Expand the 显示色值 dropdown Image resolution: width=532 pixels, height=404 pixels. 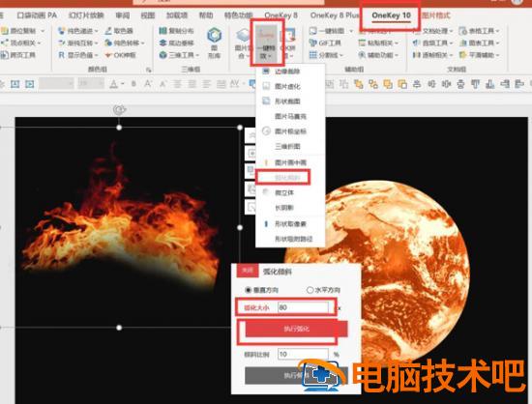pyautogui.click(x=97, y=55)
